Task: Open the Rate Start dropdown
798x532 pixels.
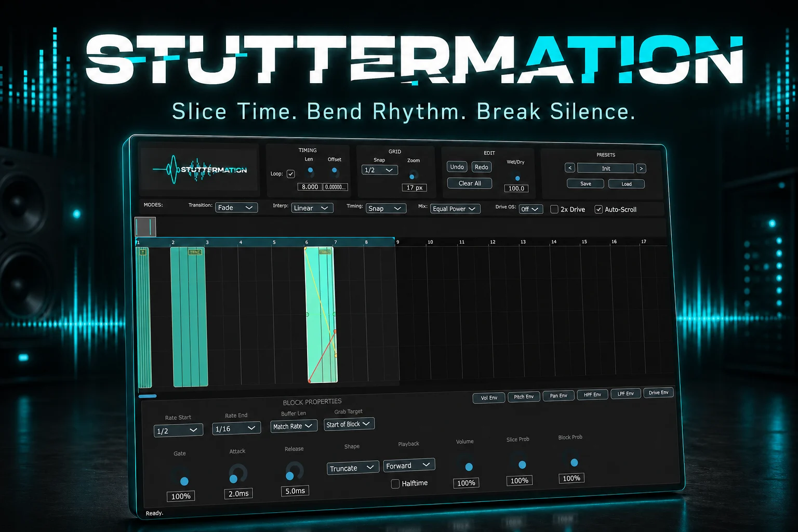Action: pyautogui.click(x=179, y=431)
